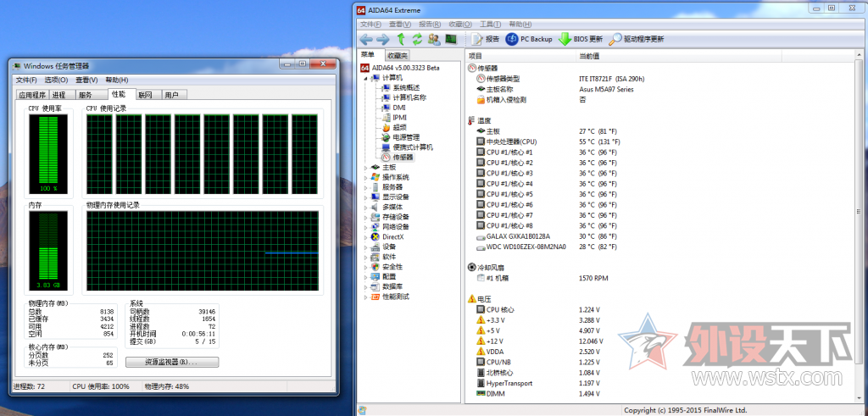Expand the 显示设备 tree node

(x=366, y=197)
